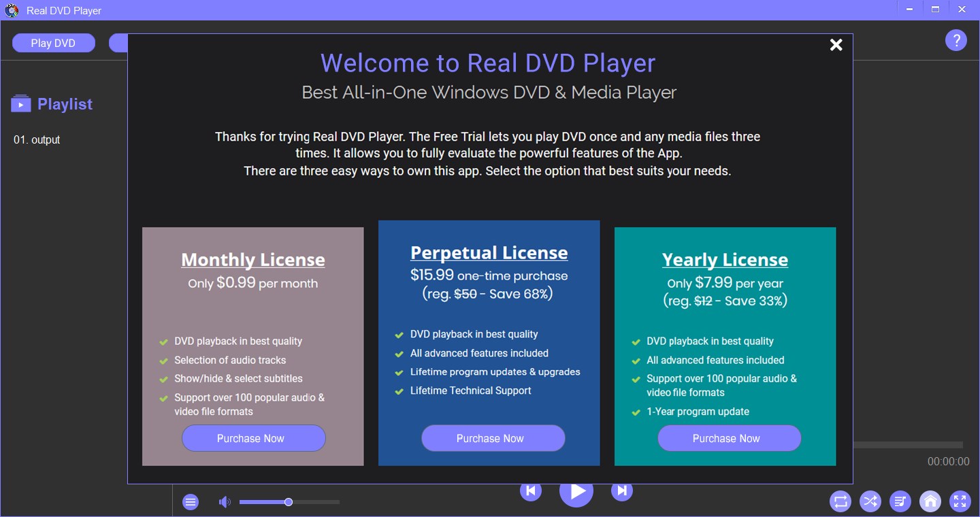Click the Real DVD Player app icon
Viewport: 980px width, 517px height.
pyautogui.click(x=12, y=10)
